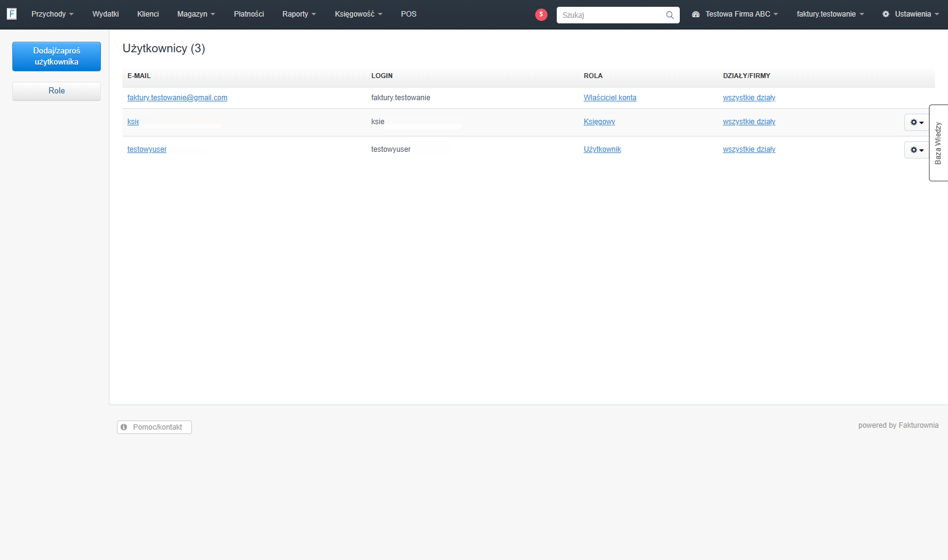
Task: Expand the Księgowość dropdown menu
Action: pos(359,14)
